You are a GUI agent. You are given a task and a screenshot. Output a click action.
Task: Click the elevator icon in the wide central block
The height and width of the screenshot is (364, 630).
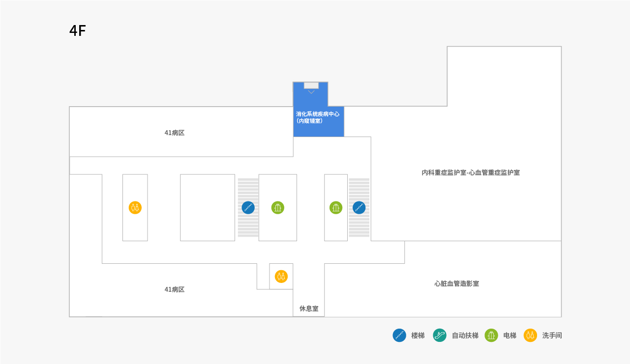[x=278, y=208]
